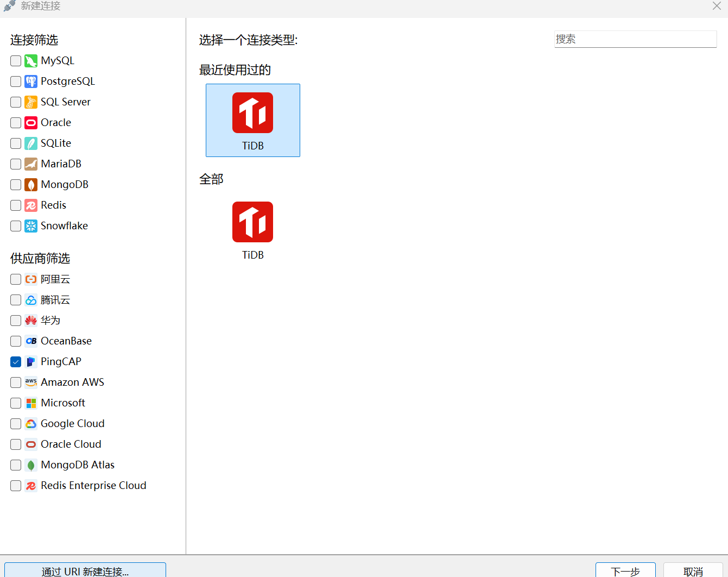Enable the MariaDB checkbox
728x577 pixels.
16,164
